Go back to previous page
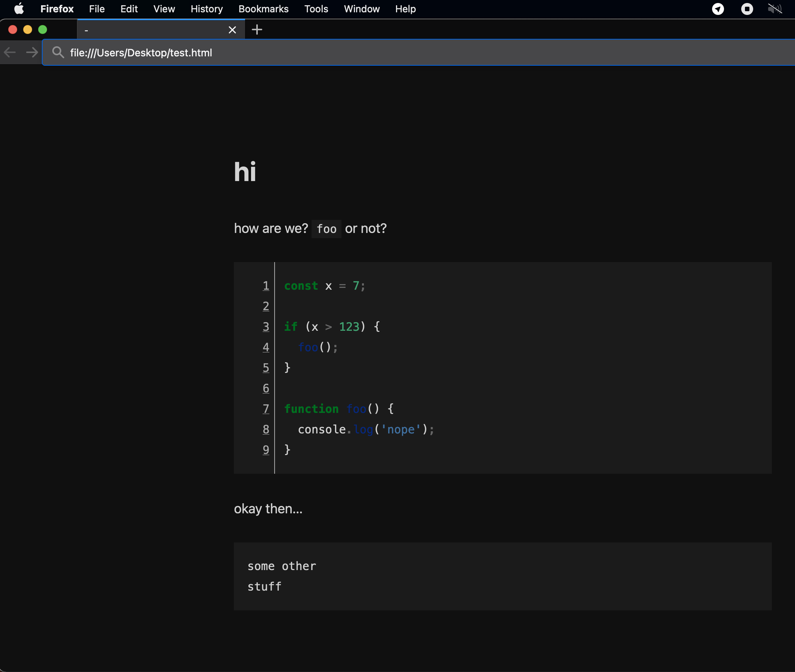The image size is (795, 672). point(10,52)
